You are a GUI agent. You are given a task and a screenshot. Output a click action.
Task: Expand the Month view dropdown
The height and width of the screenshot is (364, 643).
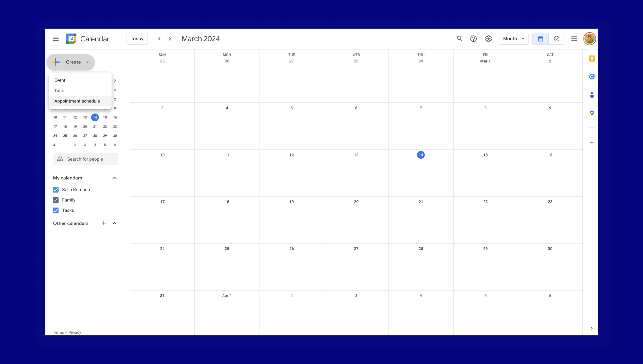513,38
